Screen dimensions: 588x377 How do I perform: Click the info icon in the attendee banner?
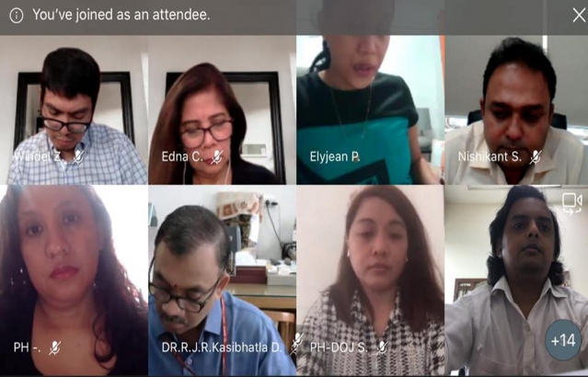pos(17,16)
